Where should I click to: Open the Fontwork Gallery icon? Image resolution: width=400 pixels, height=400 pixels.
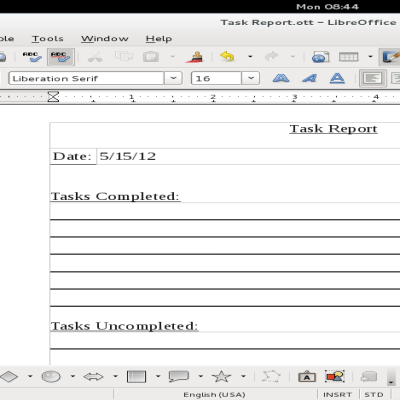click(307, 377)
